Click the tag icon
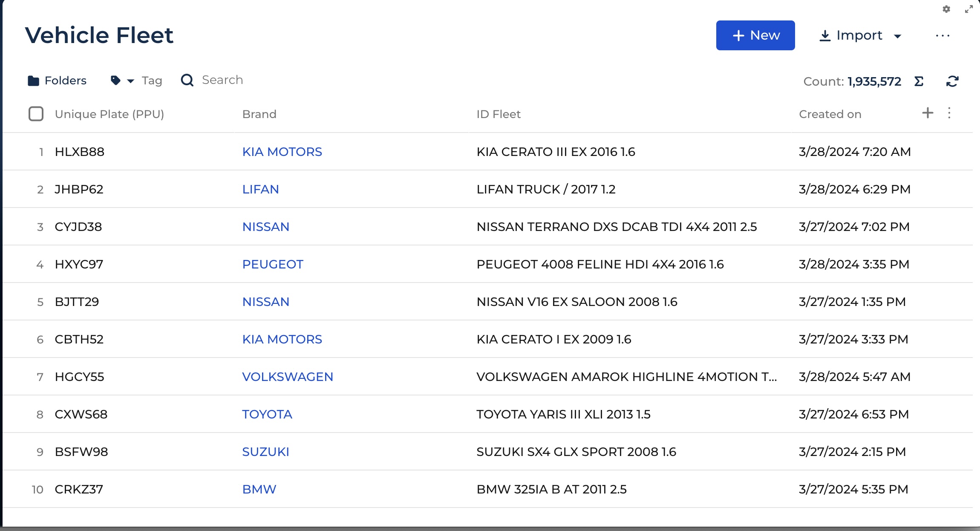 pyautogui.click(x=115, y=80)
